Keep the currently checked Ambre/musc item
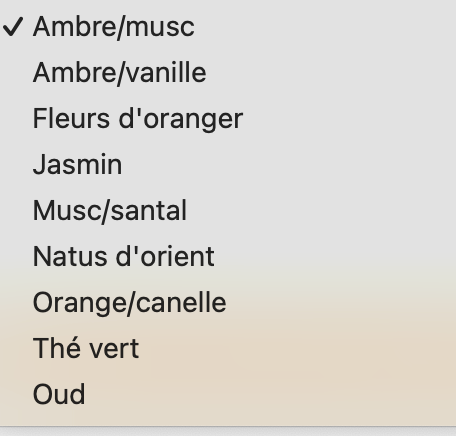456x436 pixels. click(228, 27)
